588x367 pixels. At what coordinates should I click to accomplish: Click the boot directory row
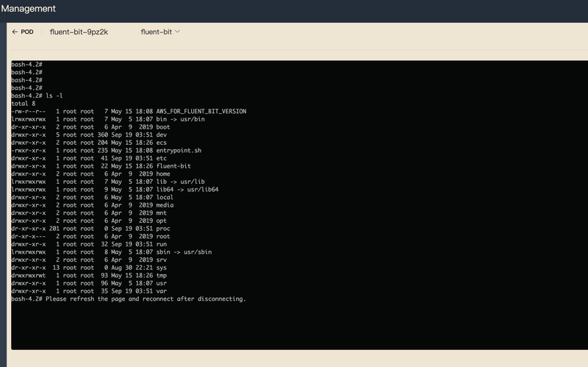[x=90, y=127]
